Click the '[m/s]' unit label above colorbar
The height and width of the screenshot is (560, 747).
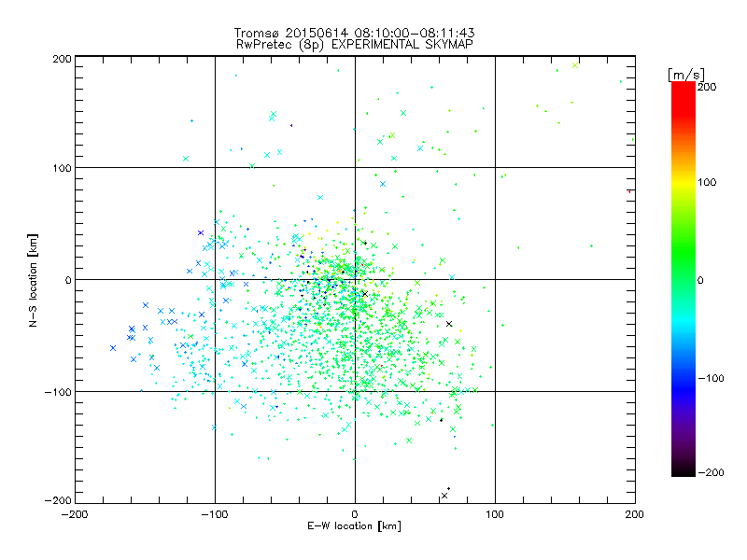click(x=685, y=75)
